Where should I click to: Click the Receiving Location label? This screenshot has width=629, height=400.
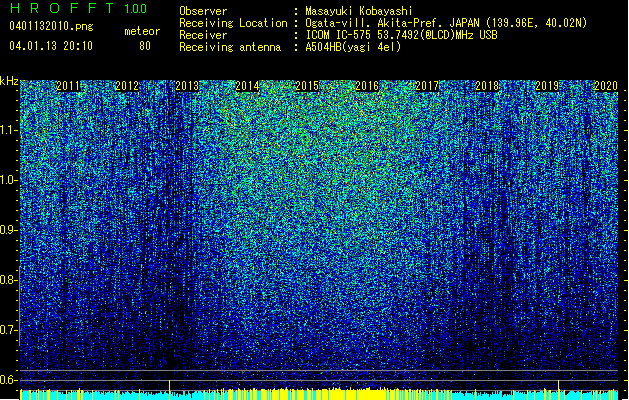point(233,23)
